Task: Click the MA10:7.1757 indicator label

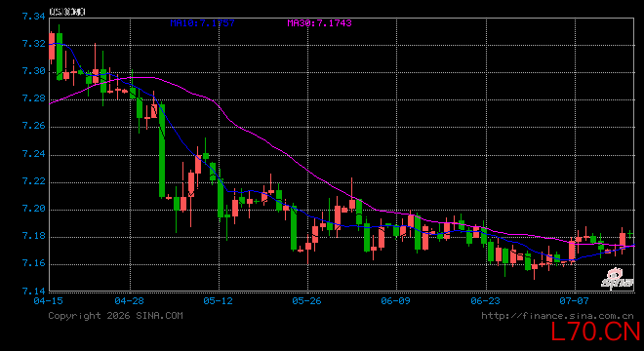Action: pos(203,23)
